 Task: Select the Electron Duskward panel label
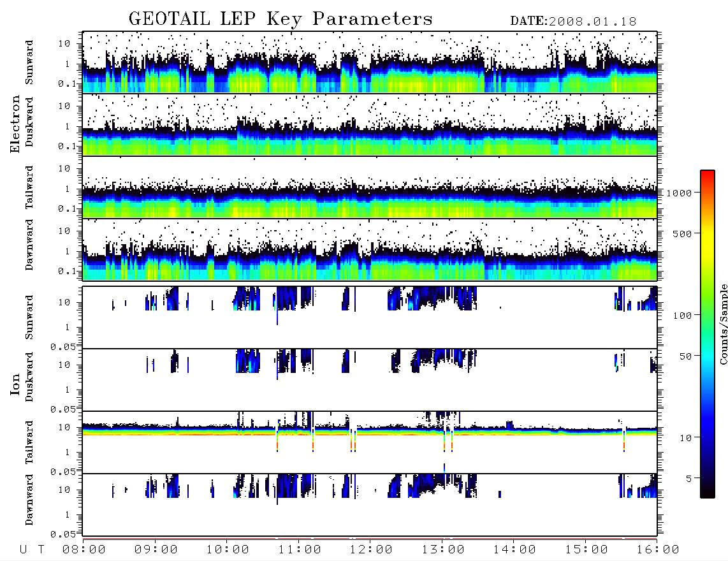[x=29, y=122]
